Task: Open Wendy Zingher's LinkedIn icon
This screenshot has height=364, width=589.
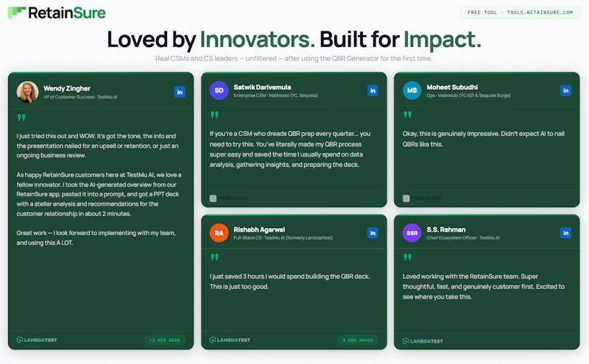Action: pyautogui.click(x=180, y=92)
